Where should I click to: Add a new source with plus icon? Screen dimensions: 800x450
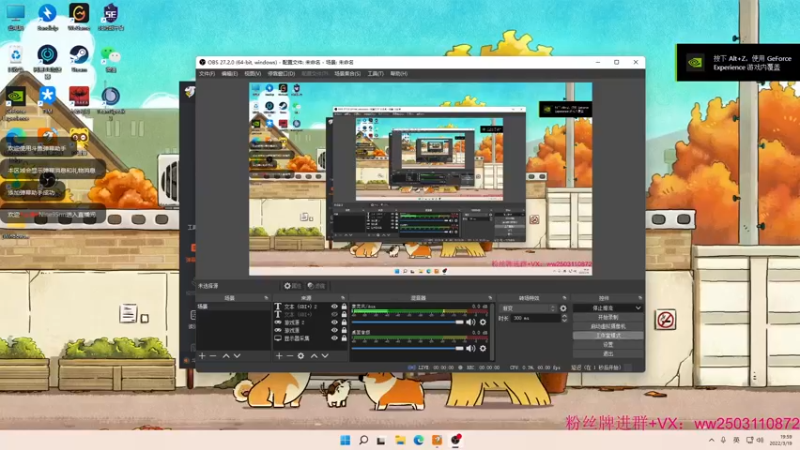point(279,356)
